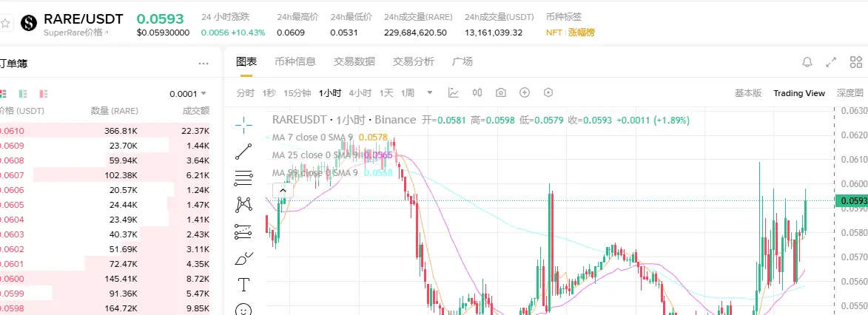
Task: Click the 成交额 column header
Action: click(x=196, y=111)
